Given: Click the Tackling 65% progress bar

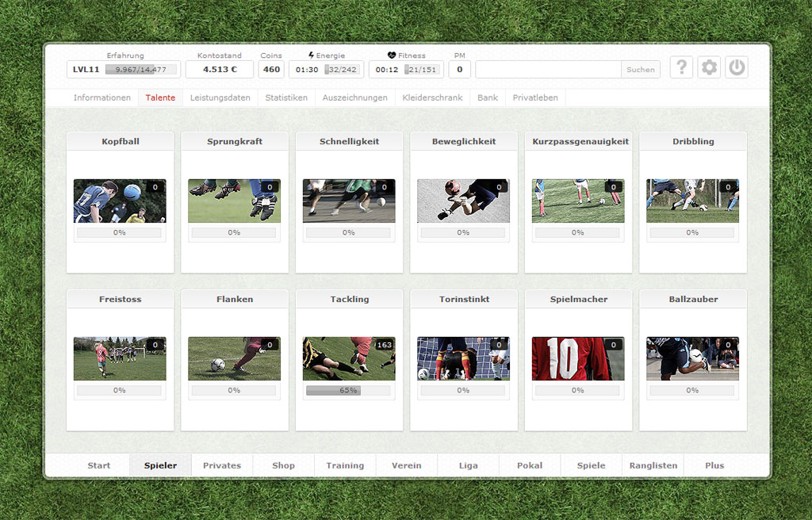Looking at the screenshot, I should point(349,391).
